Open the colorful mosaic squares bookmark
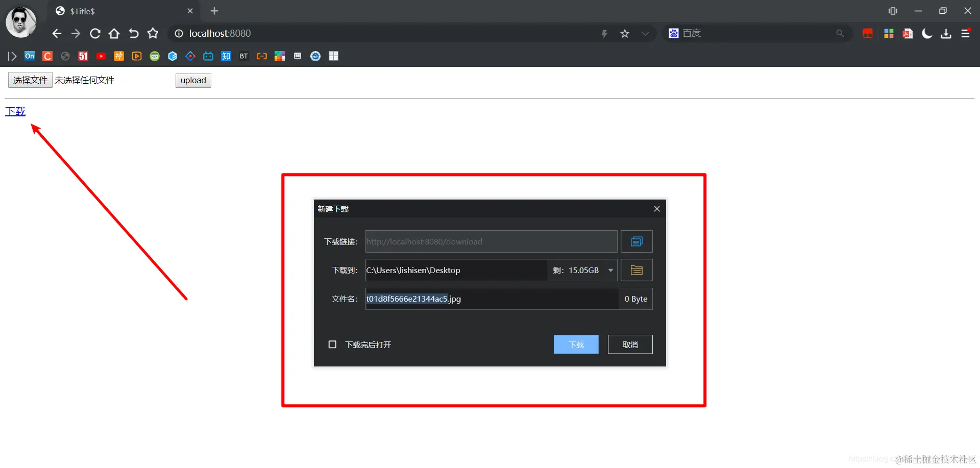The image size is (980, 468). [280, 56]
